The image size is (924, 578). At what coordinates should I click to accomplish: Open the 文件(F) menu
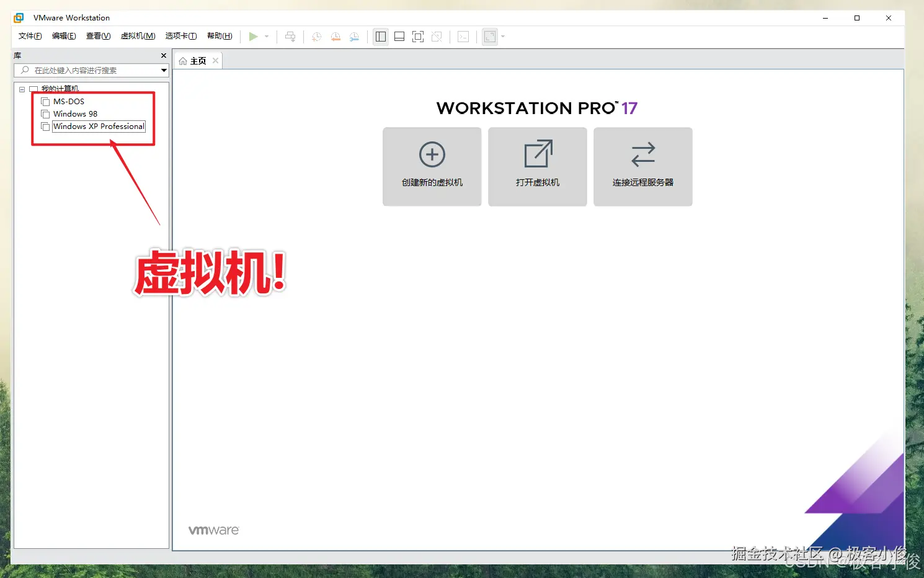point(30,36)
